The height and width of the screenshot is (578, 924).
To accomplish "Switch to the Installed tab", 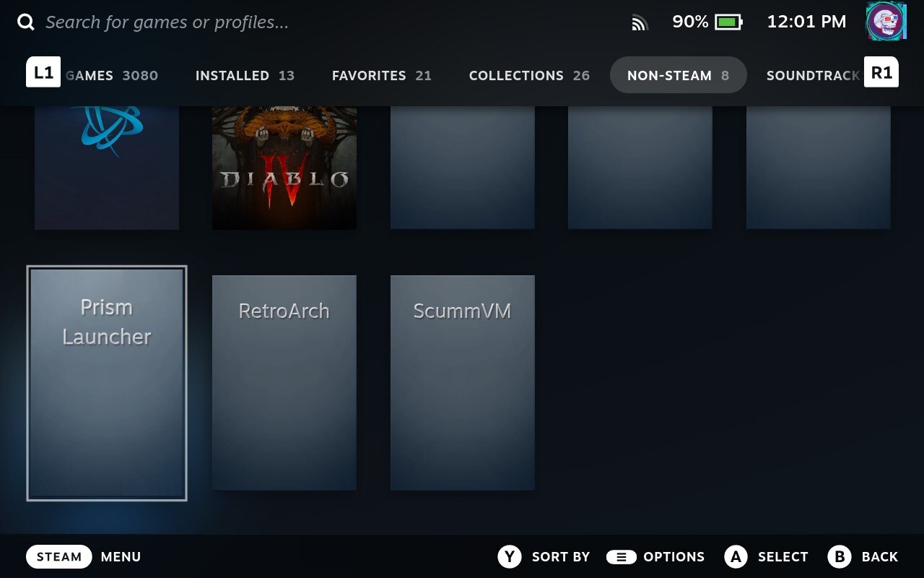I will (x=245, y=75).
